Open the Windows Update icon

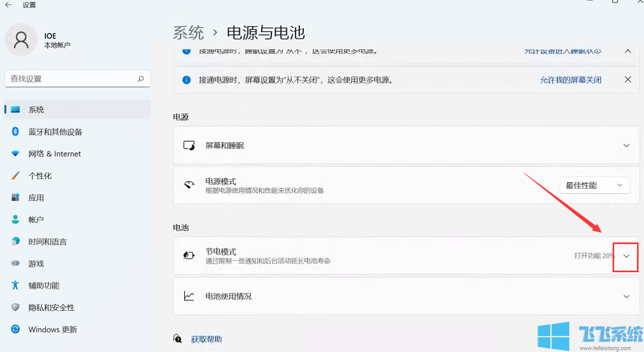[x=16, y=329]
